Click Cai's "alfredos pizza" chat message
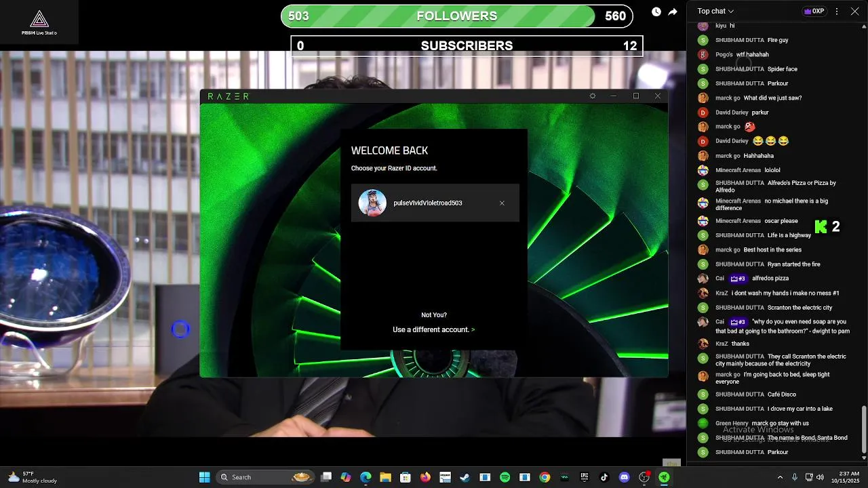 tap(770, 279)
